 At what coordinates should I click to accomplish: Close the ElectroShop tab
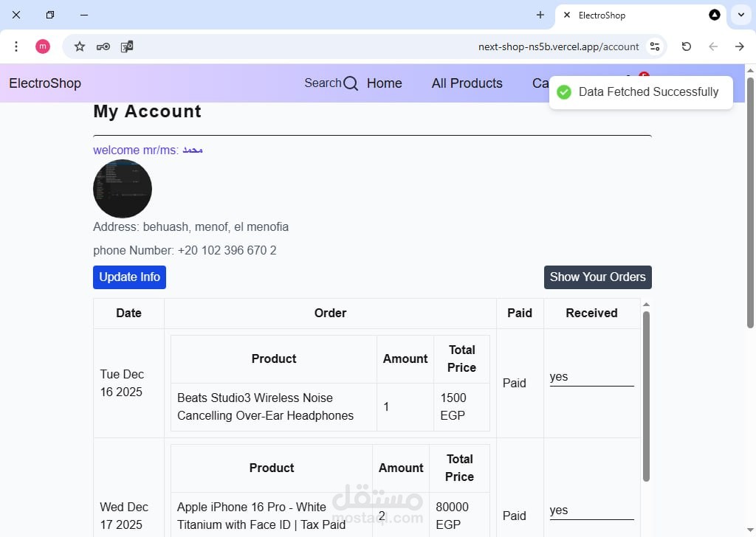click(x=567, y=15)
